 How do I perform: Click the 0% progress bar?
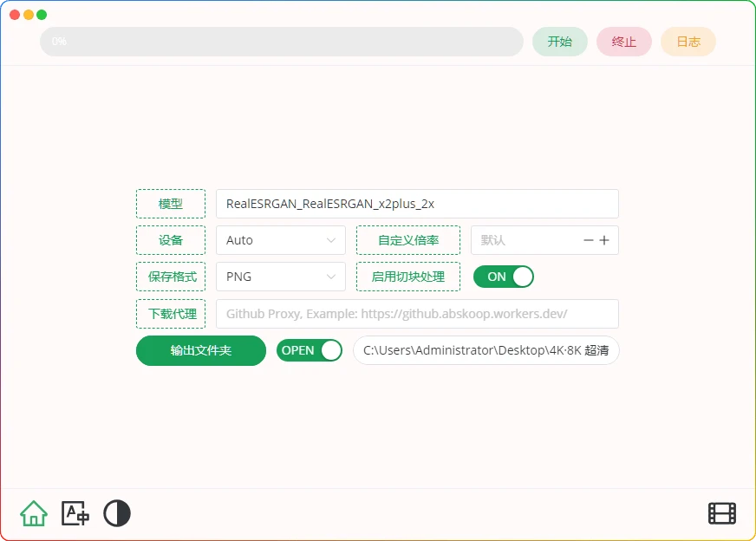click(x=282, y=42)
